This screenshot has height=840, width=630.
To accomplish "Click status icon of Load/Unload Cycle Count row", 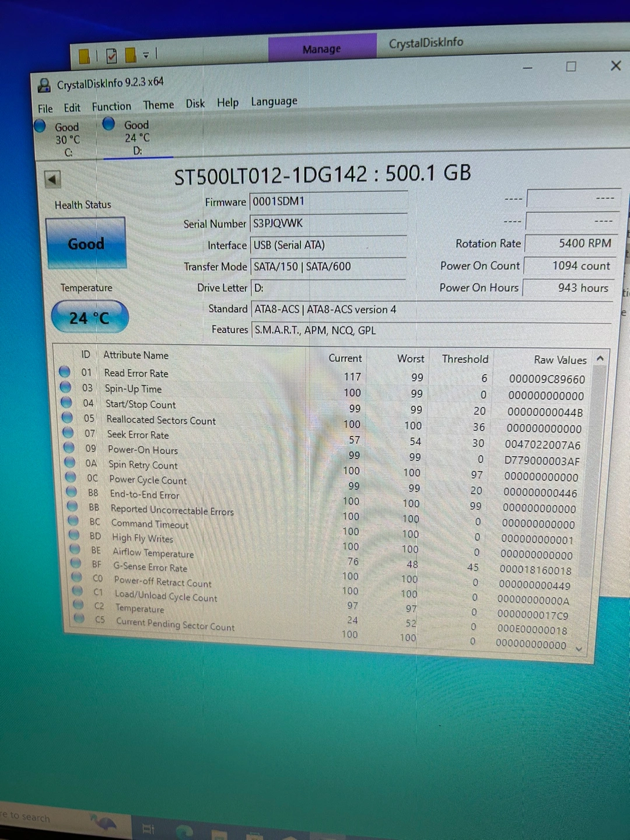I will tap(78, 590).
